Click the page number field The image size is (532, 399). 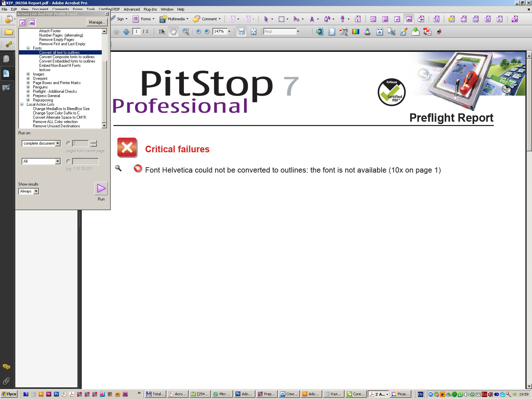[x=136, y=32]
